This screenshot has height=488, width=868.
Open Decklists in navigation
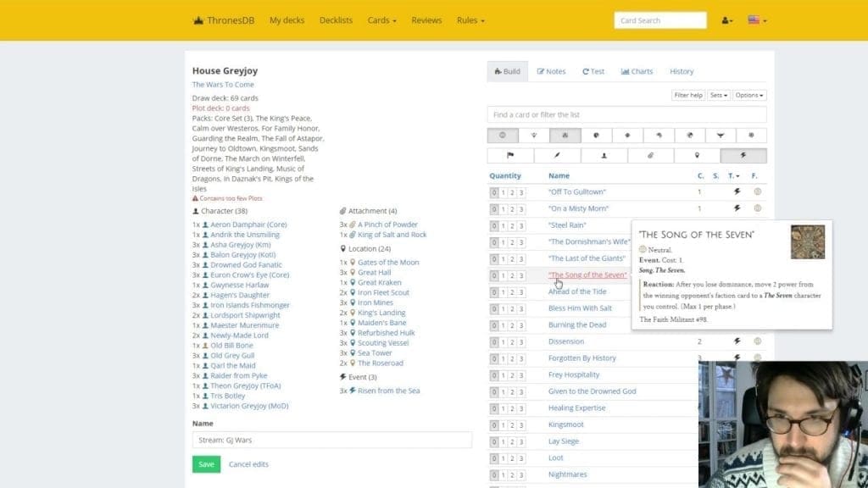336,20
